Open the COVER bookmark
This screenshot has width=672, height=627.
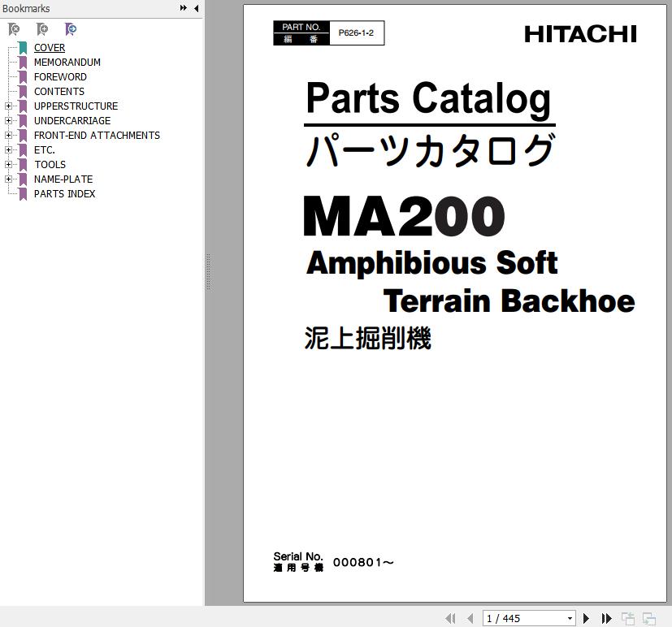pyautogui.click(x=50, y=48)
